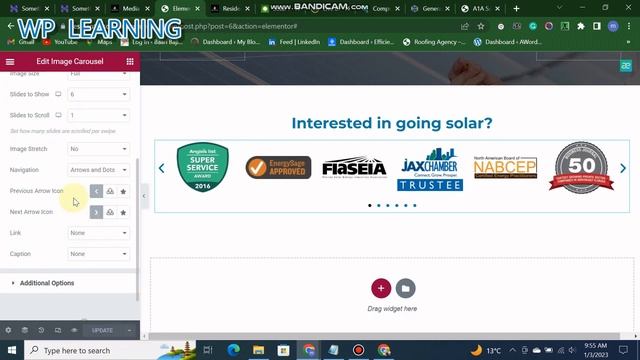Open the Link dropdown
Screen dimensions: 640x360
tap(98, 233)
